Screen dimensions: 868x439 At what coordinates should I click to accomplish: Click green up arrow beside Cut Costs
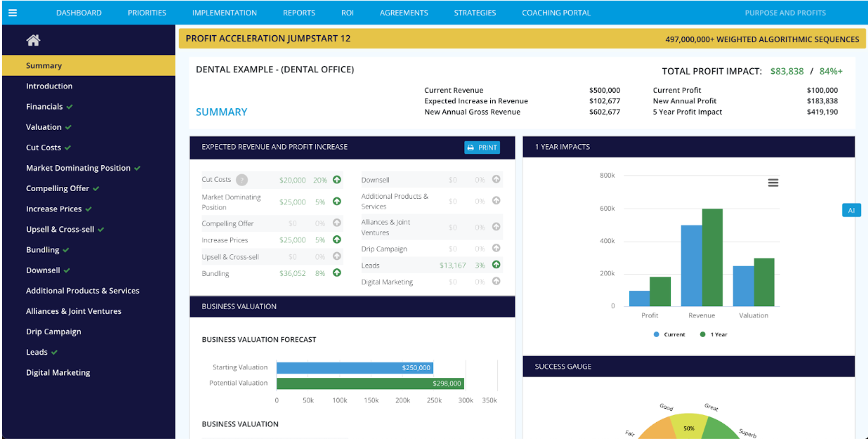337,180
